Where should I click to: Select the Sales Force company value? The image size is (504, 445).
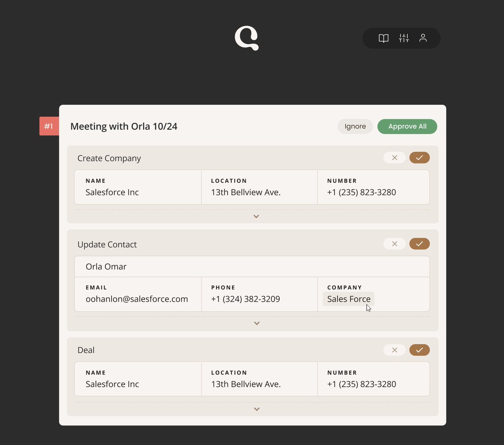pos(349,299)
